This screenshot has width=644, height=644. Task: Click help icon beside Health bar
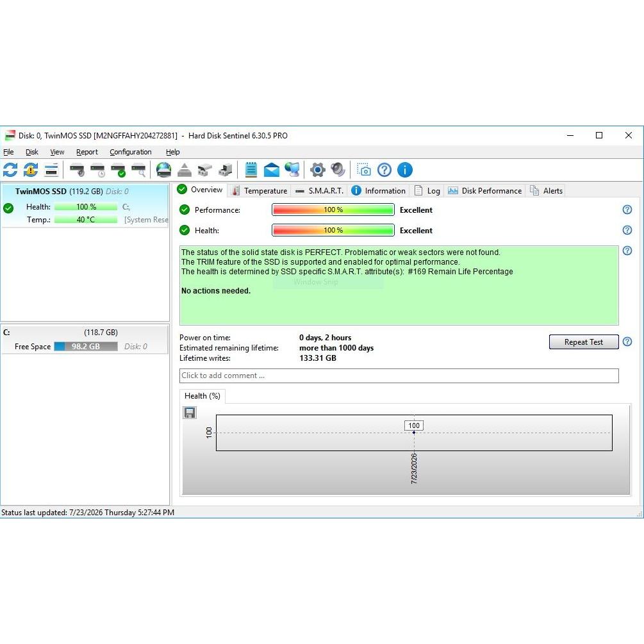pos(627,230)
